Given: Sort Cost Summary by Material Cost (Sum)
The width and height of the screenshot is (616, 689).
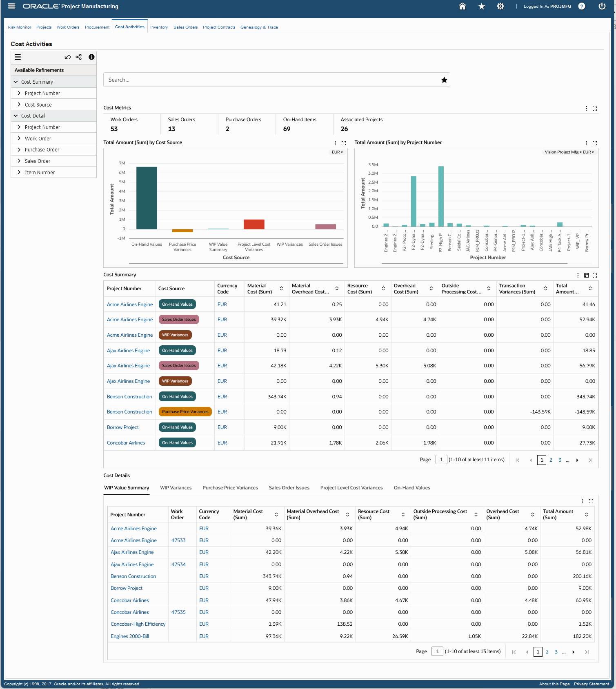Looking at the screenshot, I should coord(281,289).
